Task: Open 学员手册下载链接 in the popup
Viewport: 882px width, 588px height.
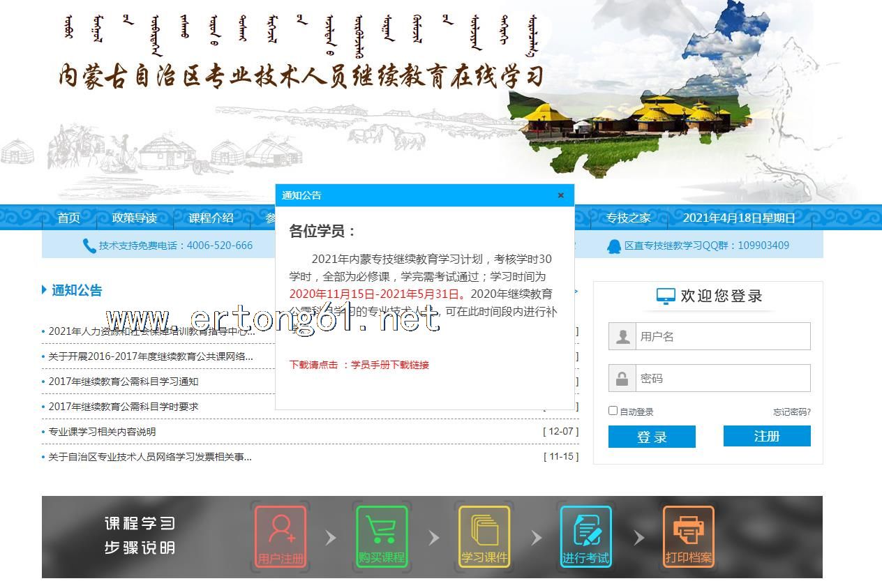Action: pos(389,365)
